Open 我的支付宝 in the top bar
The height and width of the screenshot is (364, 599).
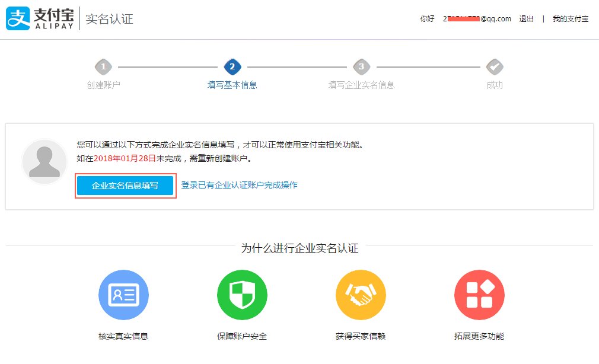click(570, 18)
